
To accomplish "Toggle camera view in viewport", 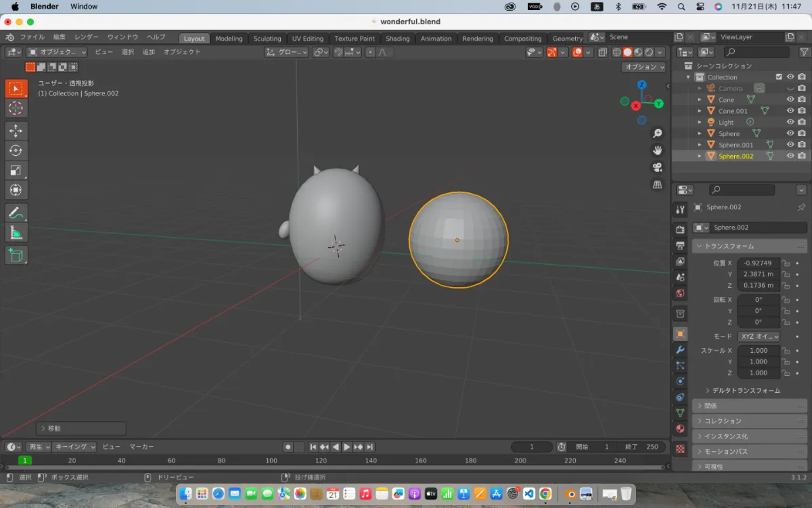I will point(657,168).
